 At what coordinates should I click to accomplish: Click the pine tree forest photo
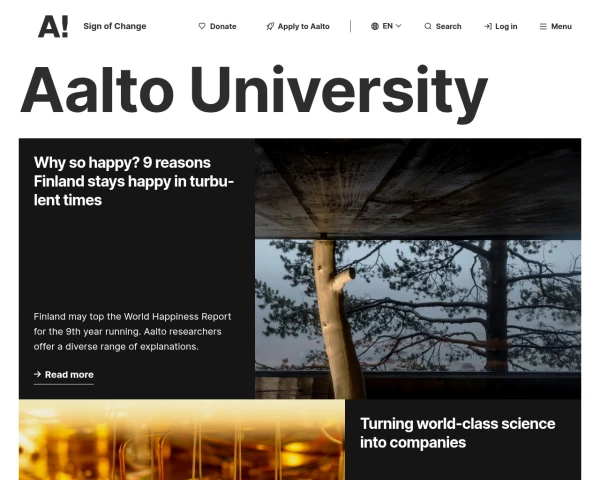[x=418, y=269]
